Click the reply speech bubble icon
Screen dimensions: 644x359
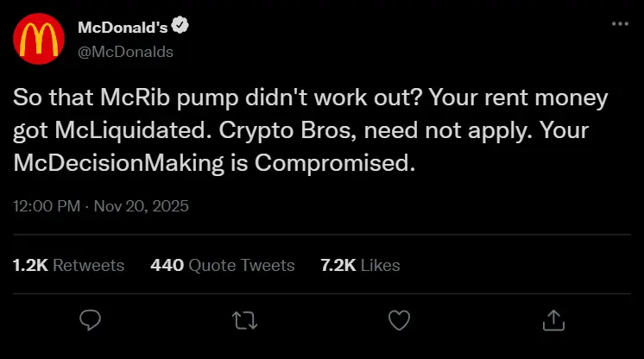coord(91,320)
